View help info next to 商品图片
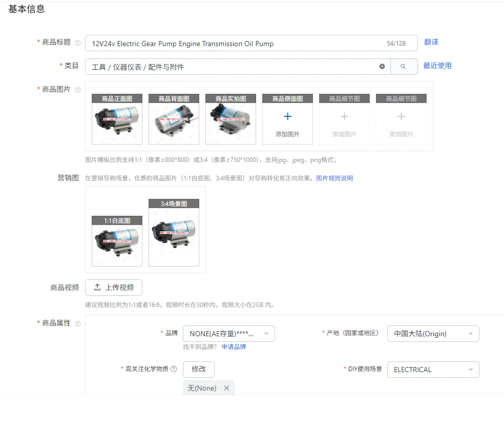Image resolution: width=504 pixels, height=428 pixels. click(x=79, y=90)
